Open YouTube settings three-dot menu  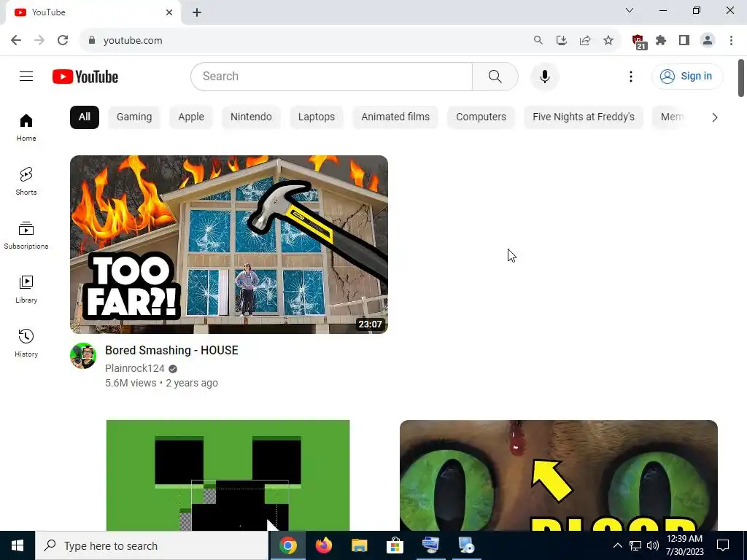point(631,76)
